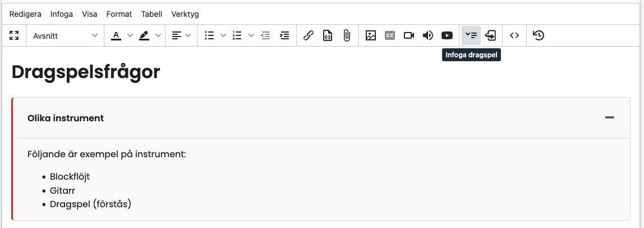The image size is (644, 228).
Task: Open the Infoga menu
Action: [62, 14]
